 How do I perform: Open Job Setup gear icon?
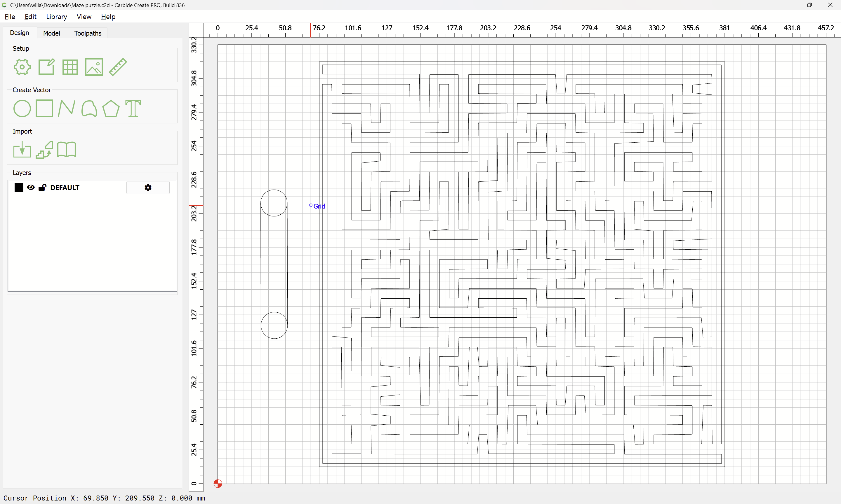coord(22,67)
